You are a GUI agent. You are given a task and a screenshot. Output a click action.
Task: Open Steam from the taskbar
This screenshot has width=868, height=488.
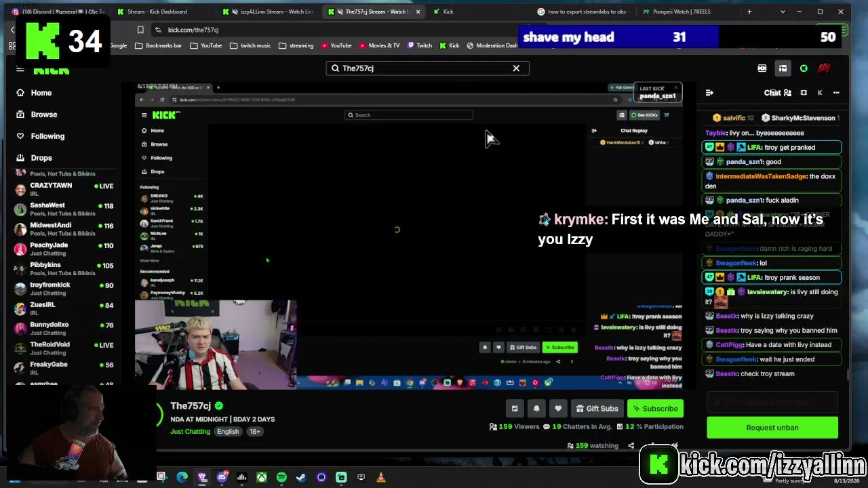tap(301, 477)
